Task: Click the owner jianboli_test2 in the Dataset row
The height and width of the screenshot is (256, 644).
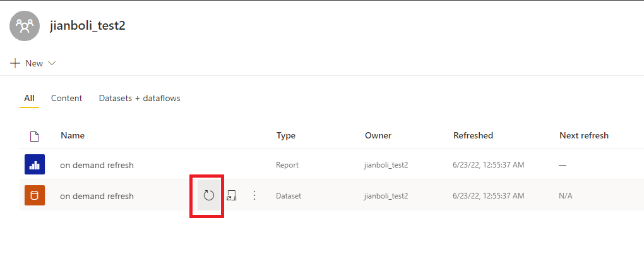Action: [x=386, y=196]
